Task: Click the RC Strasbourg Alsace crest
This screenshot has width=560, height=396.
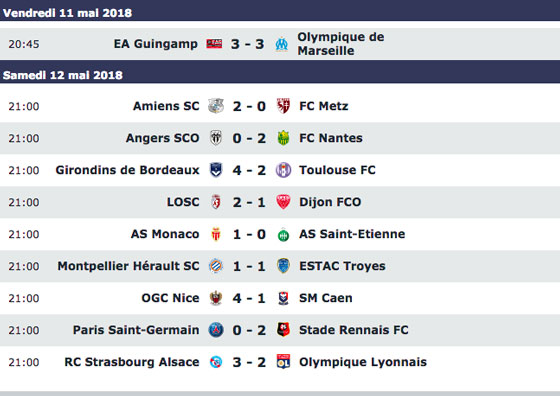Action: [216, 362]
